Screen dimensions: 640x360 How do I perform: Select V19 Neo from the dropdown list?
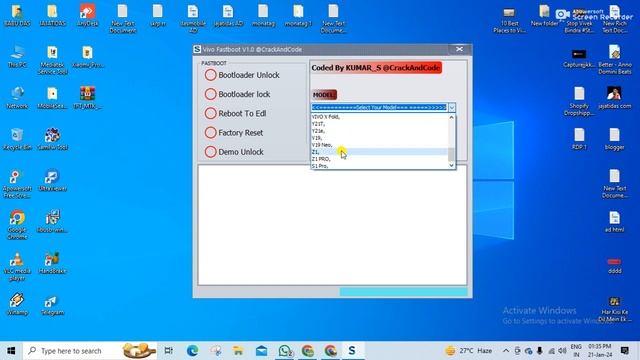(x=379, y=145)
